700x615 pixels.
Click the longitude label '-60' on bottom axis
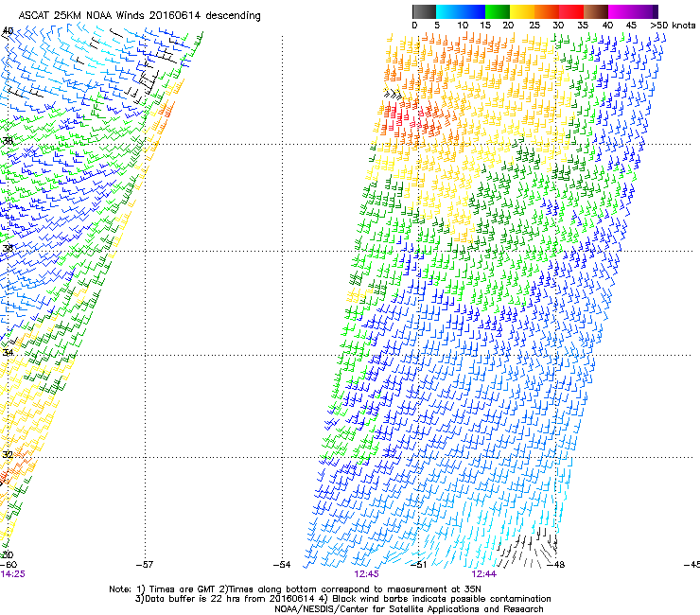pos(8,565)
